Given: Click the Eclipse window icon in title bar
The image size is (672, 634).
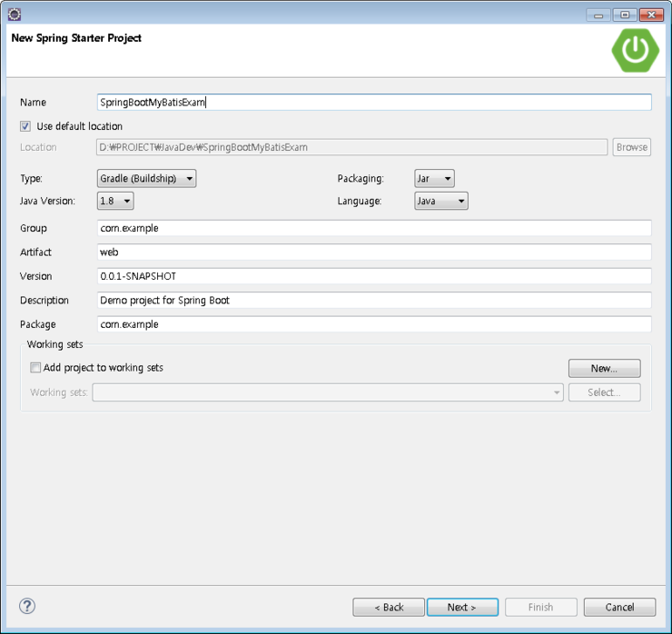Looking at the screenshot, I should coord(15,15).
